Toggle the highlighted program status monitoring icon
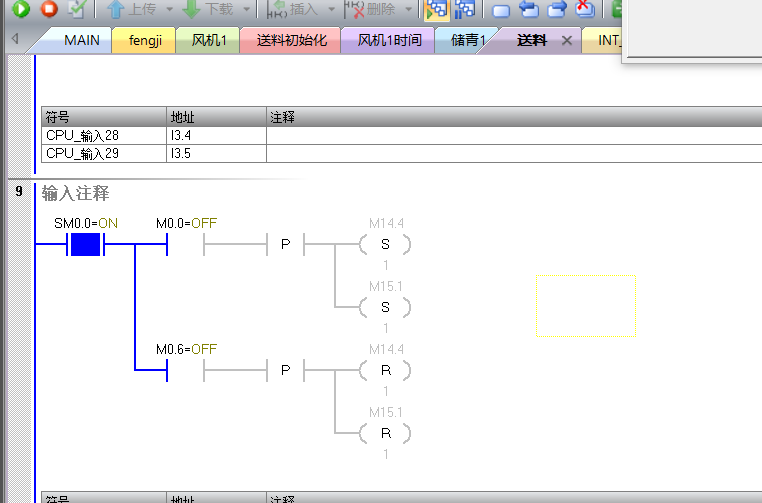 (436, 10)
